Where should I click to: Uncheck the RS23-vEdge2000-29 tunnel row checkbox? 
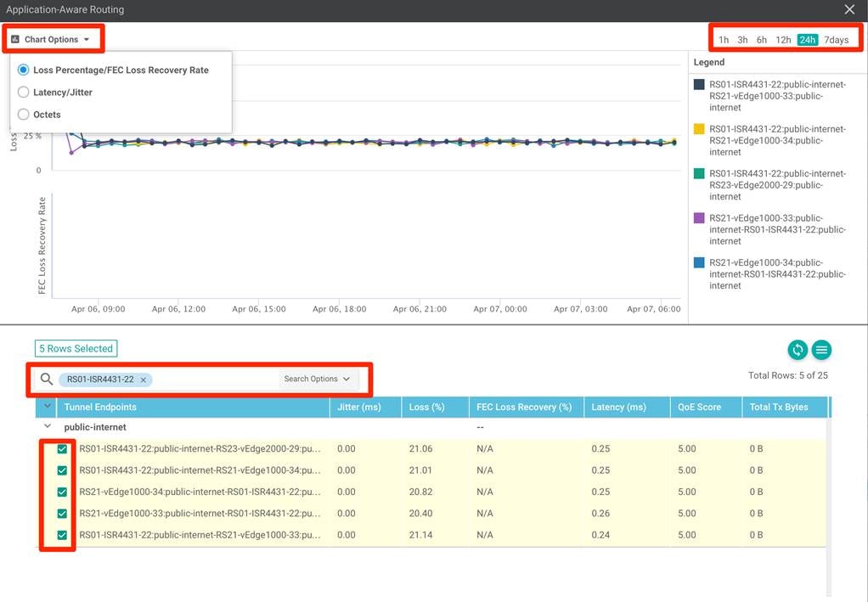coord(62,449)
